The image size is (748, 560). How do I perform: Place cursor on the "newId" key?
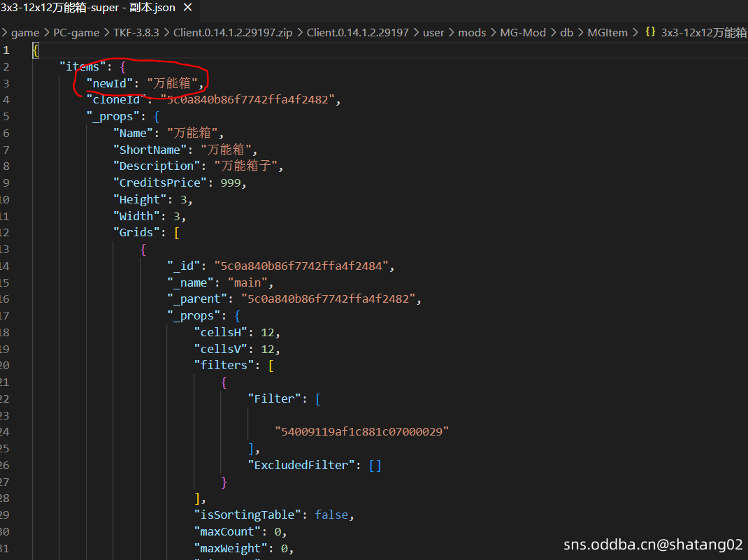point(110,83)
